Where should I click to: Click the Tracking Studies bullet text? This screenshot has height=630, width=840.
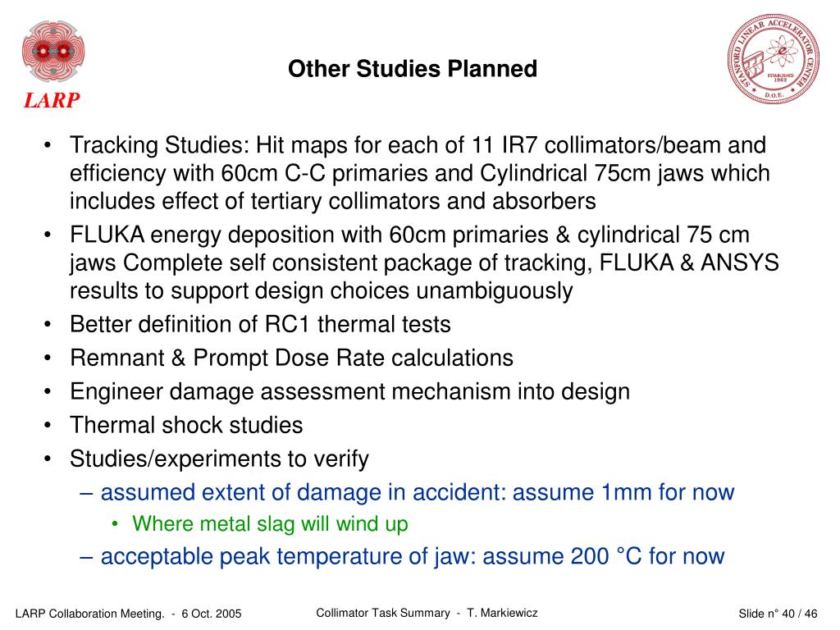420,173
